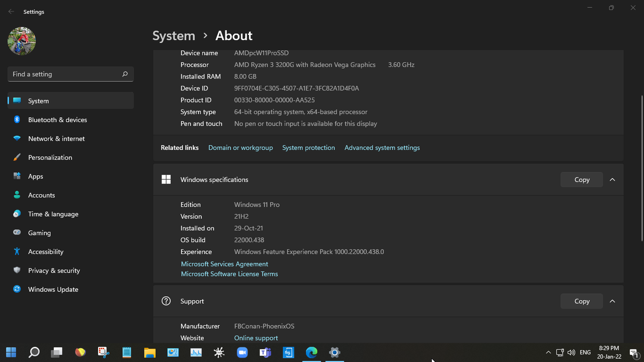Click the Edition value Windows 11 Pro
The height and width of the screenshot is (362, 644).
[x=257, y=205]
